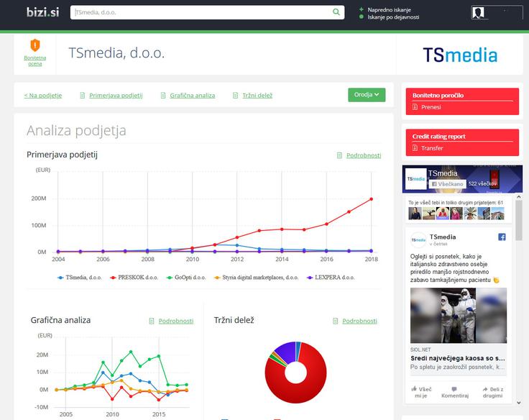Open Grafična analiza tab link
529x420 pixels.
[193, 96]
